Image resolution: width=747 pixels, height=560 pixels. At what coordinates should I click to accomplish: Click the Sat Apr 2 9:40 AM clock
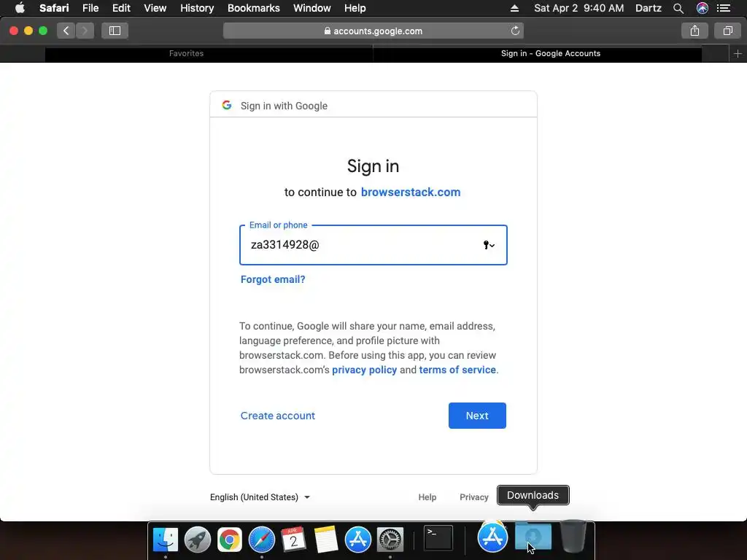[x=578, y=8]
